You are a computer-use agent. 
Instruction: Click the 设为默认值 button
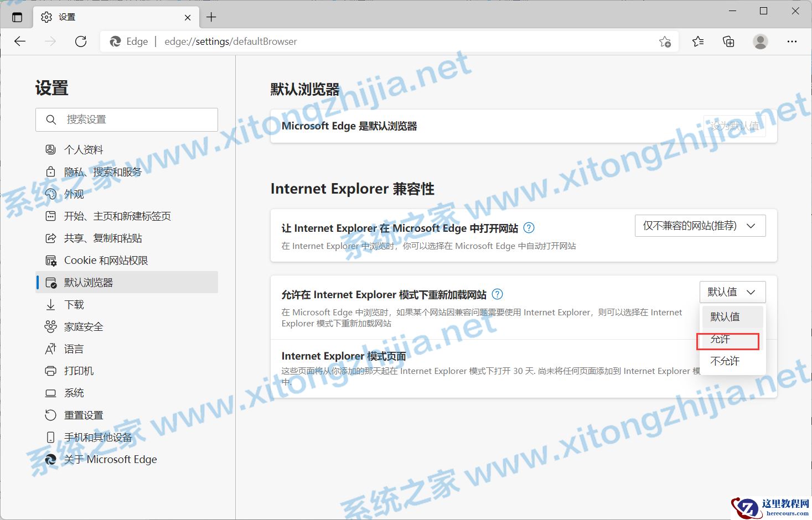[x=735, y=126]
